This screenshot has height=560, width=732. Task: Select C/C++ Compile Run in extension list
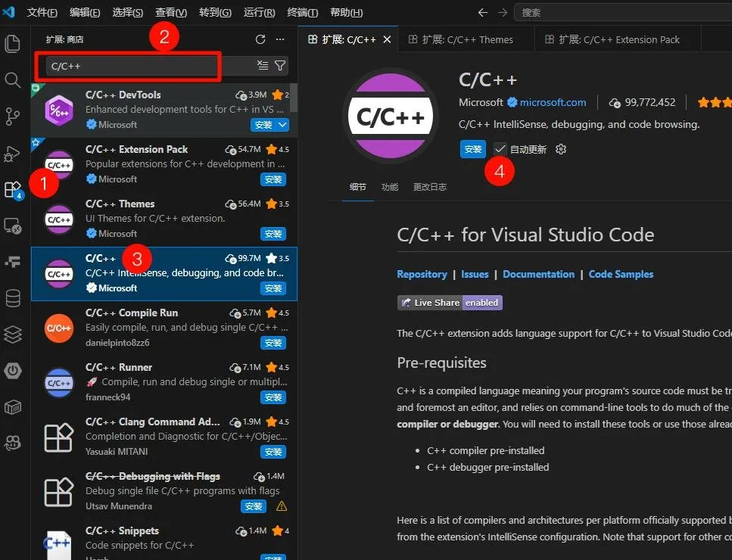164,328
